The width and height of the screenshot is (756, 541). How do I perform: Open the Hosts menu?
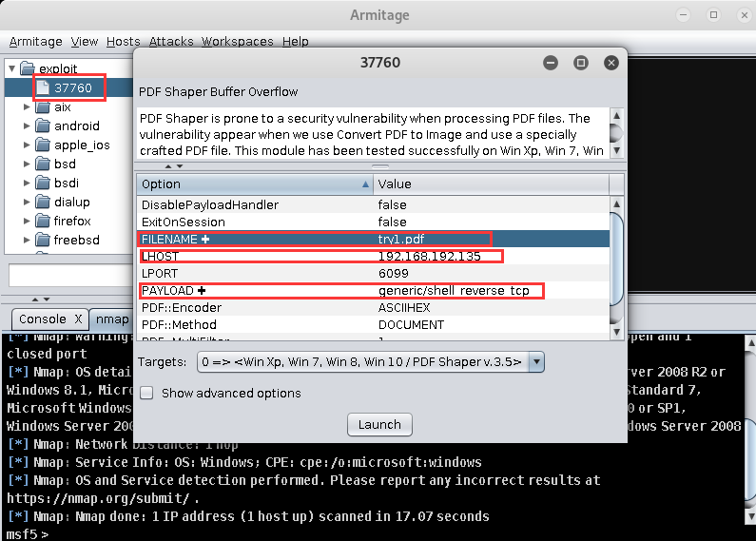[123, 42]
